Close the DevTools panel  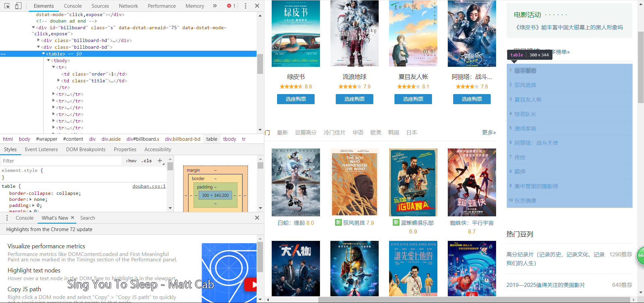[257, 6]
